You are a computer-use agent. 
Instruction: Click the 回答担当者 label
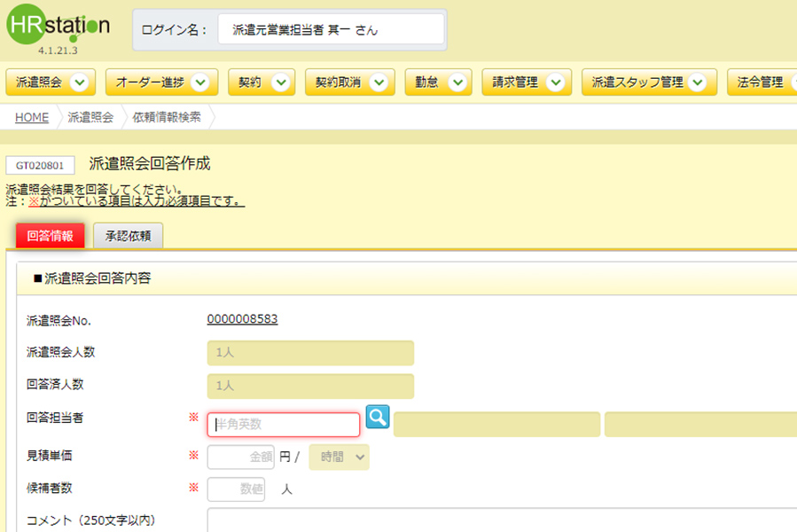(55, 419)
